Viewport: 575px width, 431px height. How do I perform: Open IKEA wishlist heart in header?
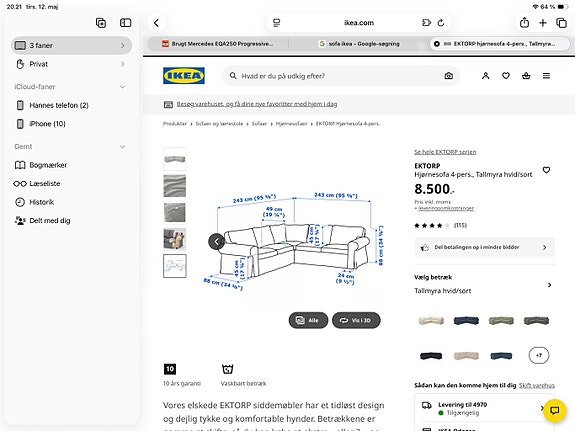click(506, 76)
